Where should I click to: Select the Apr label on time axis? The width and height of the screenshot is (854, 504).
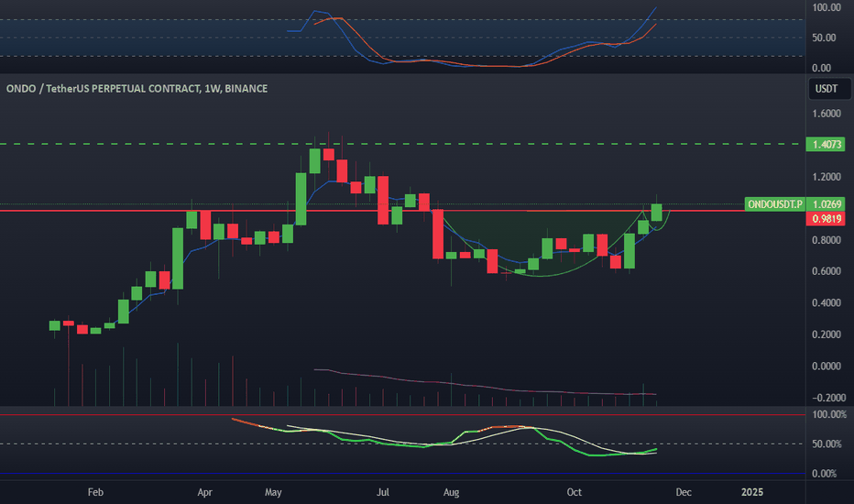click(204, 492)
